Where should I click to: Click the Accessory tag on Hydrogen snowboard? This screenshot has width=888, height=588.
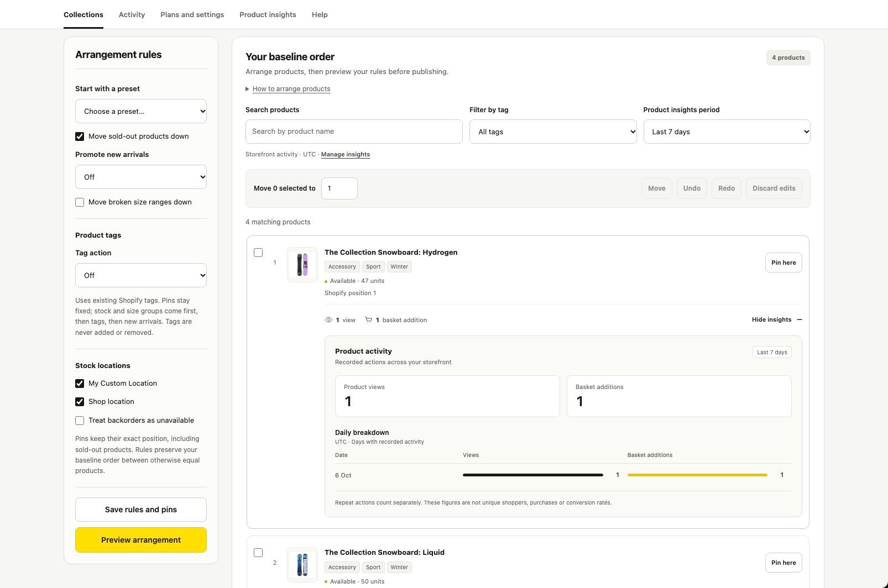coord(342,267)
